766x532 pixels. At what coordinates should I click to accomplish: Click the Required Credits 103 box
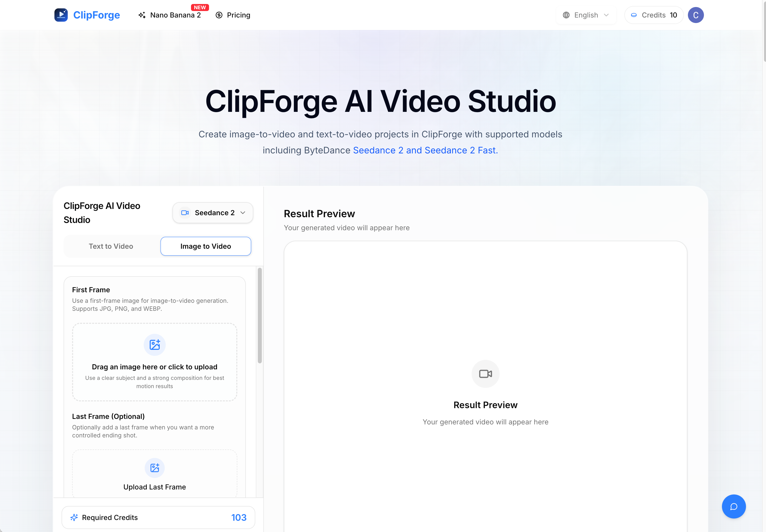pos(158,517)
